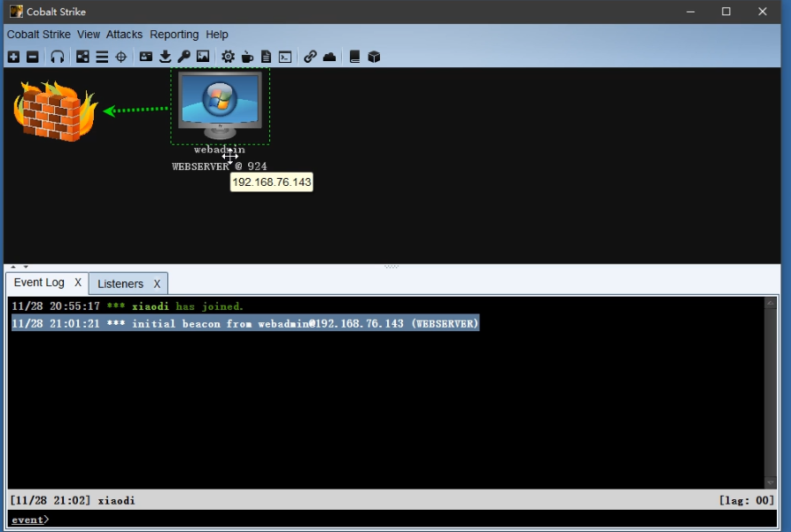Viewport: 791px width, 532px height.
Task: Click the '[11/28 21:02] xiaodi' status text
Action: point(72,500)
